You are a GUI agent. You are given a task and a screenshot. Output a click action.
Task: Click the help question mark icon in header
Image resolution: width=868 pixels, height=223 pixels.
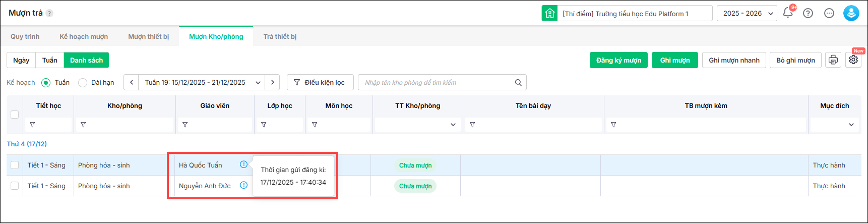(x=808, y=13)
